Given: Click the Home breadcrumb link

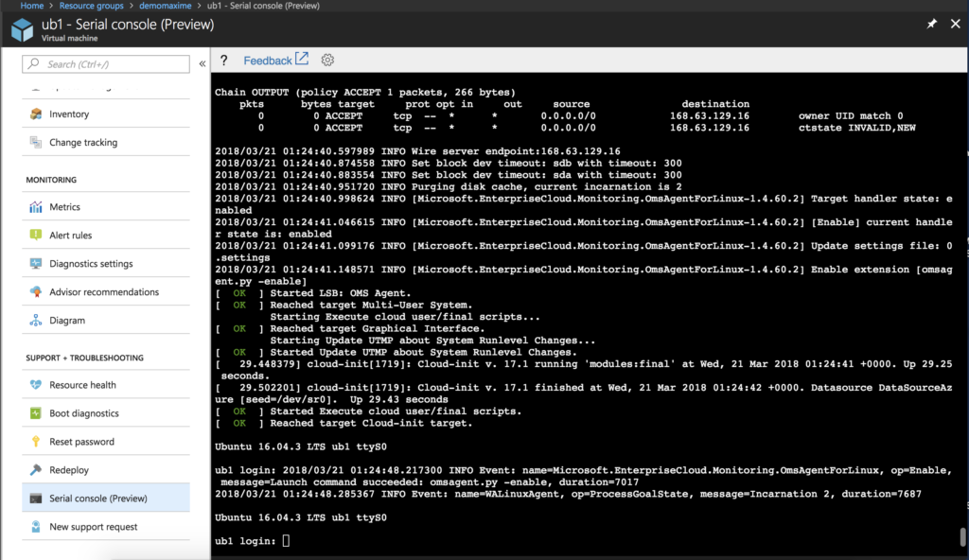Looking at the screenshot, I should pyautogui.click(x=32, y=6).
